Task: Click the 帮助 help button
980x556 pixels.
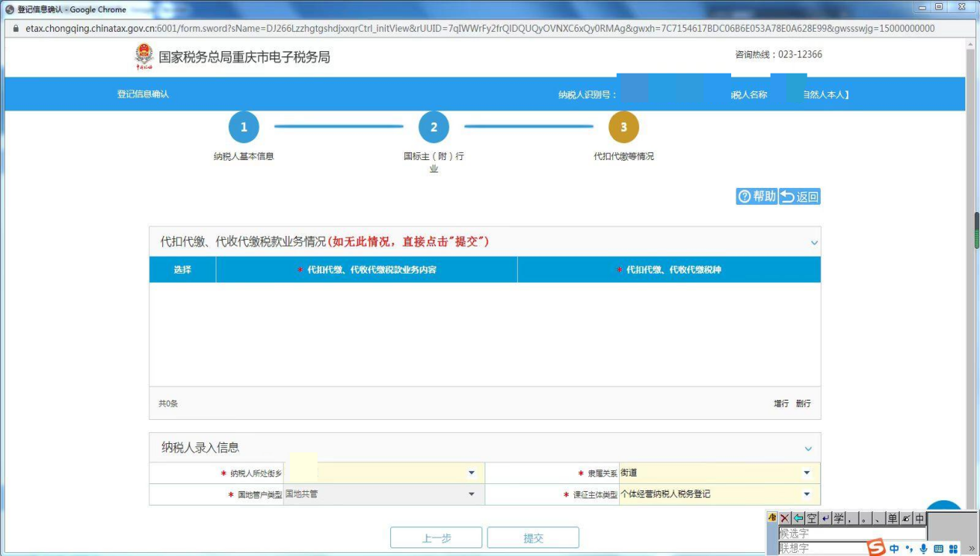Action: (x=756, y=196)
